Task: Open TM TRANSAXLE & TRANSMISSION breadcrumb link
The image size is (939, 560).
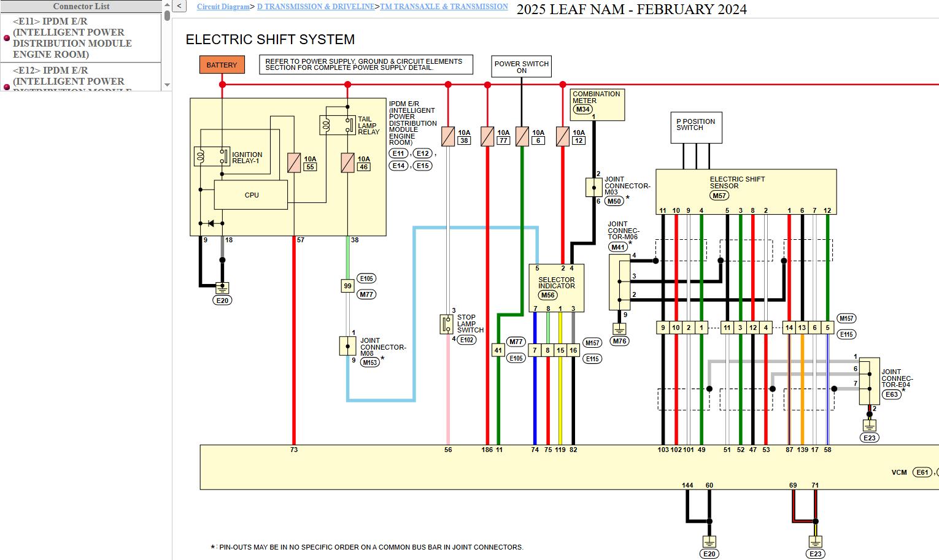Action: [x=444, y=7]
